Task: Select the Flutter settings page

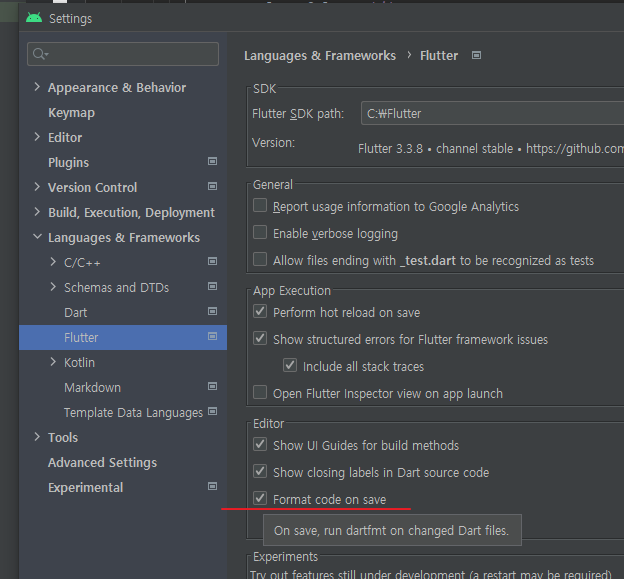Action: pyautogui.click(x=123, y=337)
